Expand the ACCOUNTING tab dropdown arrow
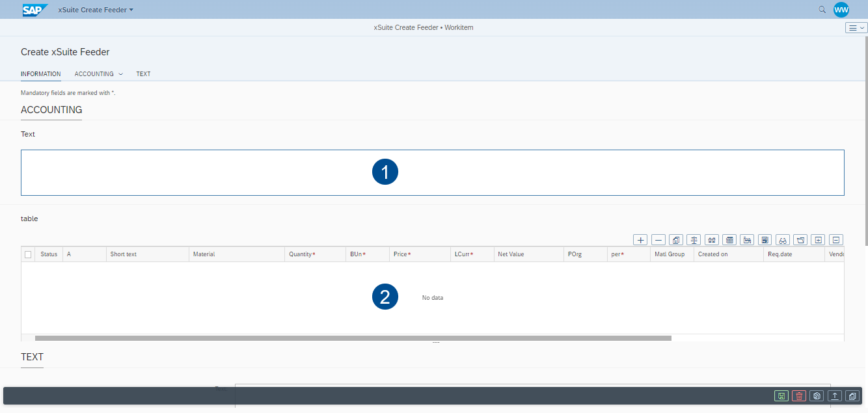868x413 pixels. tap(120, 74)
